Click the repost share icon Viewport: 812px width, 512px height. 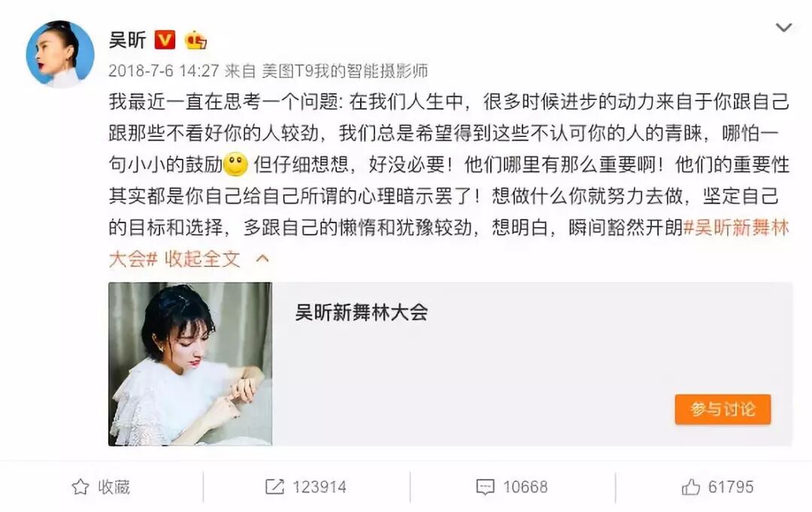[274, 486]
